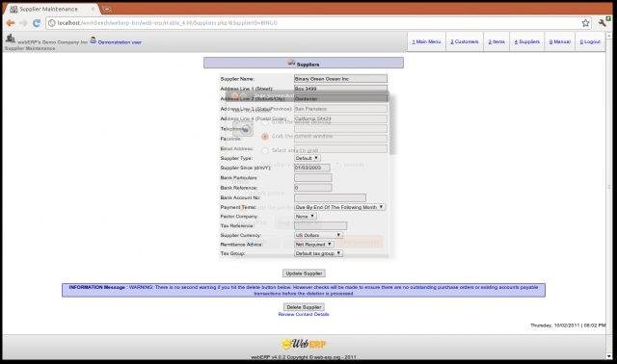Expand the Payment Terms dropdown
617x364 pixels.
click(339, 207)
